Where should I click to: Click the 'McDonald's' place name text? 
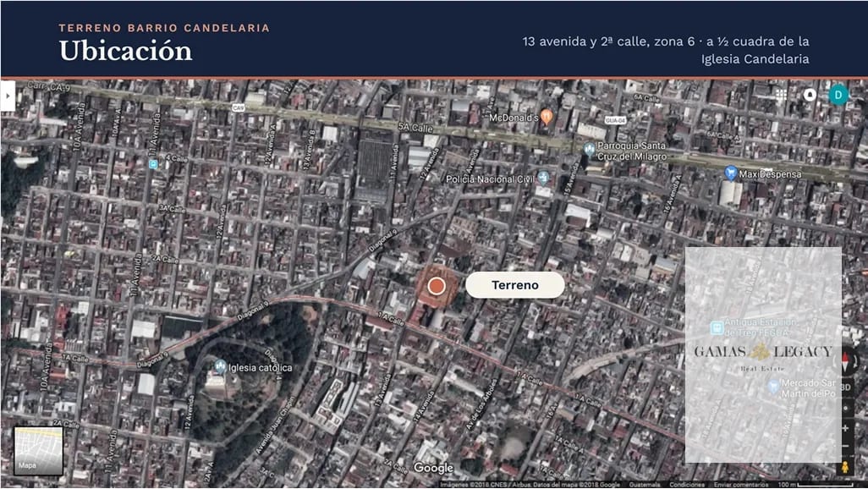(x=514, y=118)
